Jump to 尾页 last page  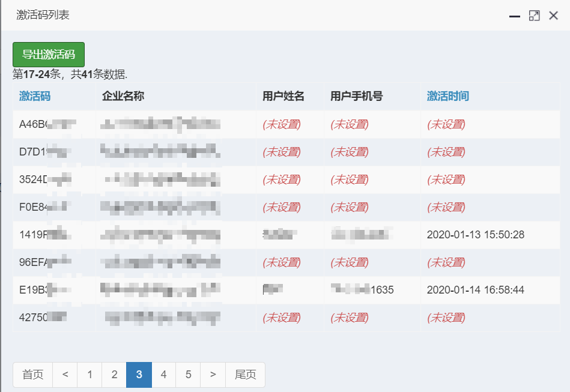pyautogui.click(x=246, y=375)
